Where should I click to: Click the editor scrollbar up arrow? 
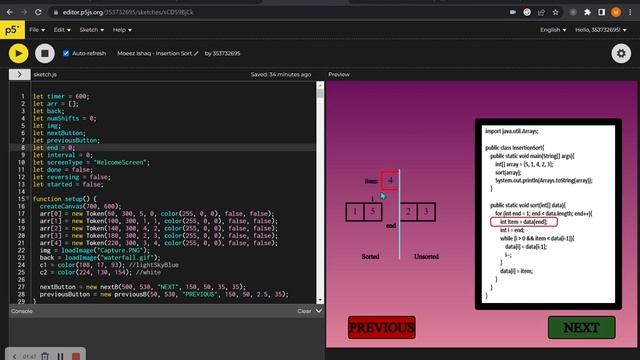click(x=320, y=86)
